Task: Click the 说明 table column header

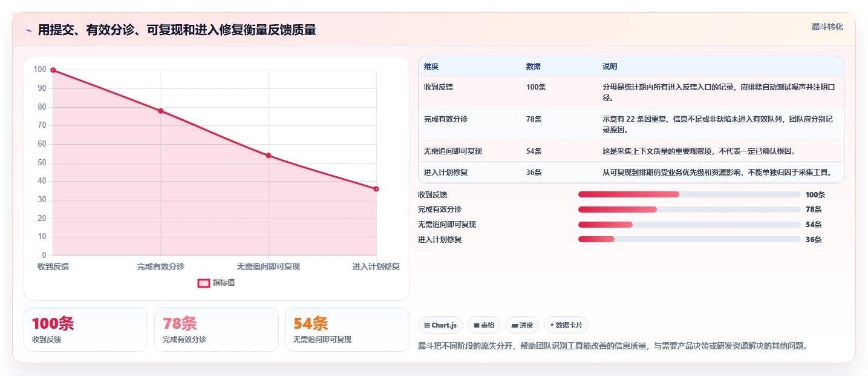Action: (x=610, y=66)
